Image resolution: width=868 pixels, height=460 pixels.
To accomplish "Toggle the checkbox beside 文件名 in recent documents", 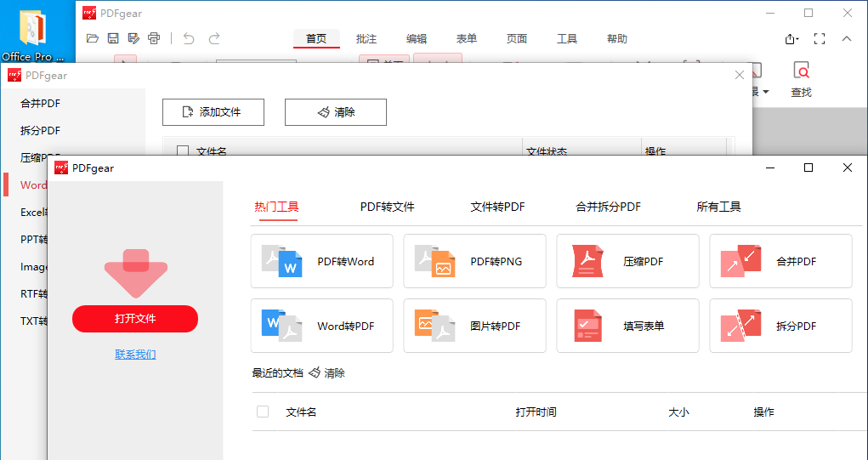I will click(x=263, y=412).
